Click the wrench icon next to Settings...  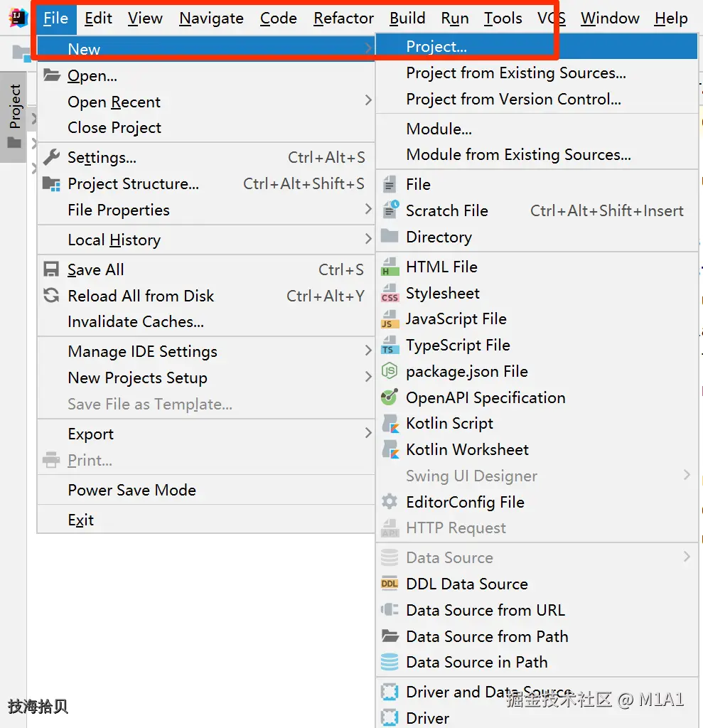coord(52,157)
